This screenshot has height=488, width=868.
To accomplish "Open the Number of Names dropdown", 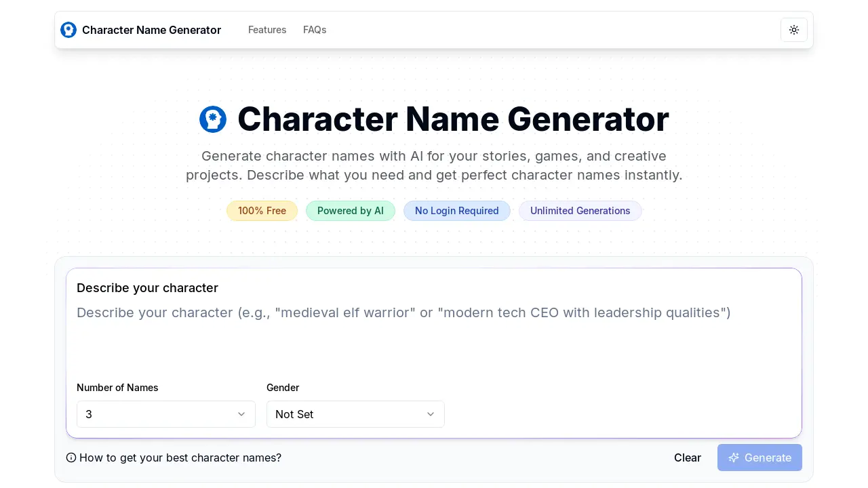I will (x=166, y=414).
